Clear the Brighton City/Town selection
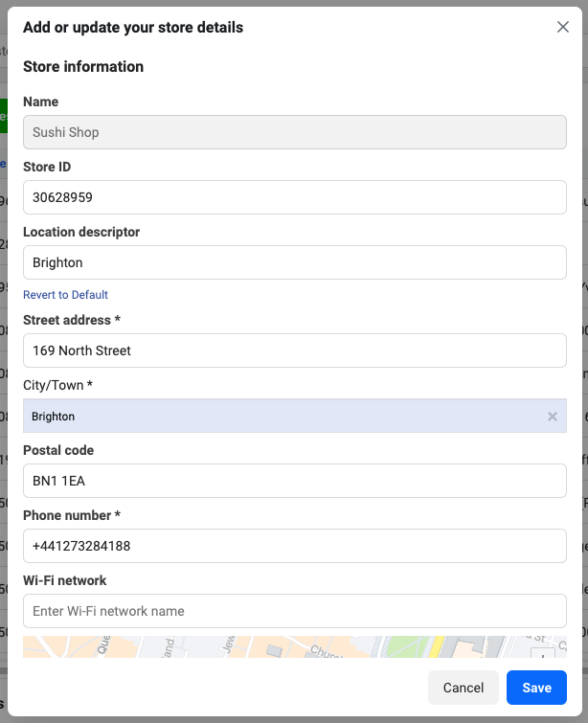 [552, 417]
